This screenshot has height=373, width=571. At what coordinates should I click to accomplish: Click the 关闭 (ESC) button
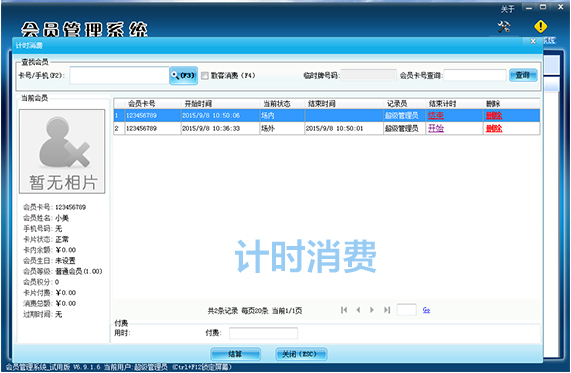[x=301, y=354]
